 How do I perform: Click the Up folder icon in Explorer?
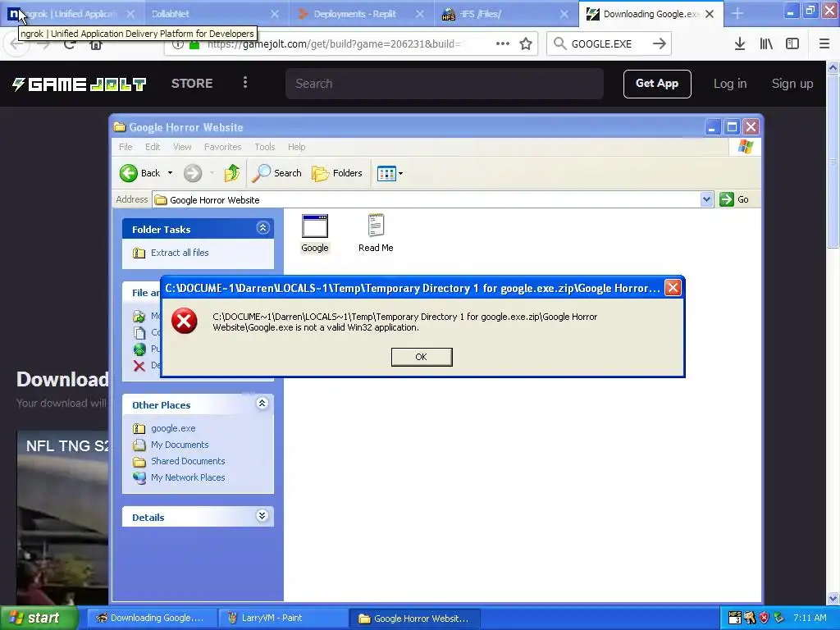tap(232, 173)
